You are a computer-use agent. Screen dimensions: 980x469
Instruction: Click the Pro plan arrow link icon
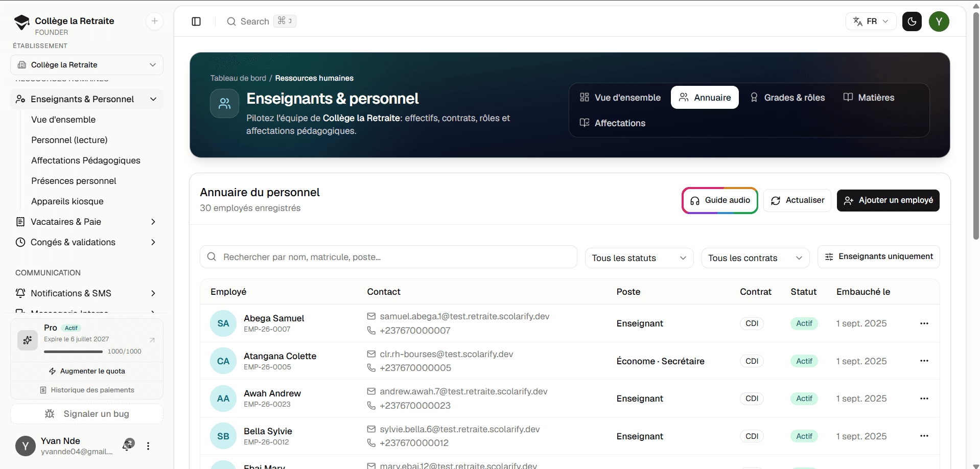coord(152,340)
